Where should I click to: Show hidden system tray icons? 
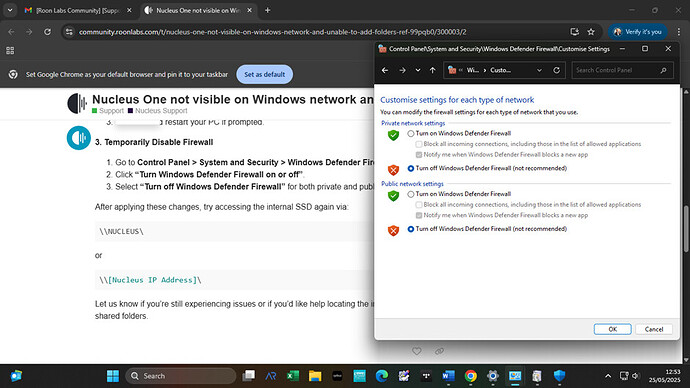pos(608,376)
